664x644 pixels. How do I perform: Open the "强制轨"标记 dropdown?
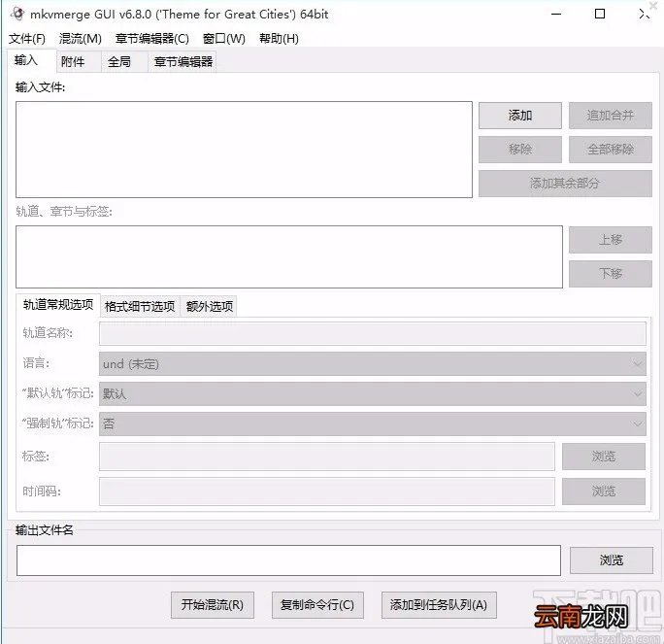coord(373,424)
